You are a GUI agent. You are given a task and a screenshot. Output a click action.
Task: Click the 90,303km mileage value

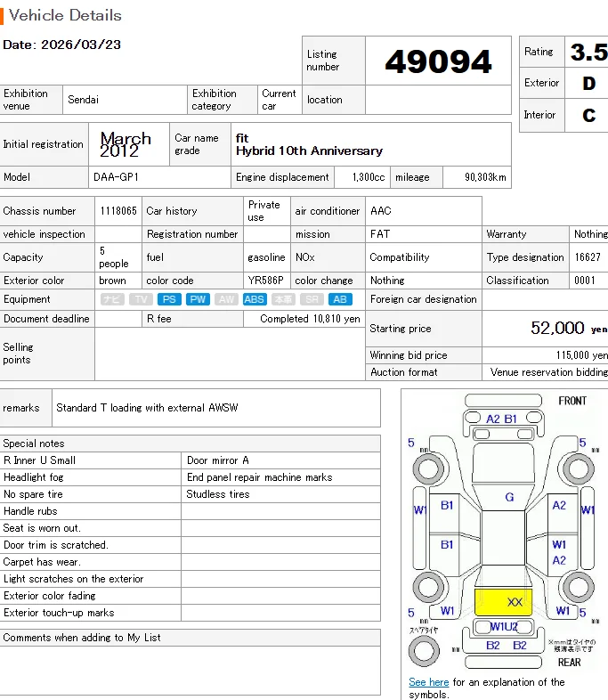click(485, 177)
